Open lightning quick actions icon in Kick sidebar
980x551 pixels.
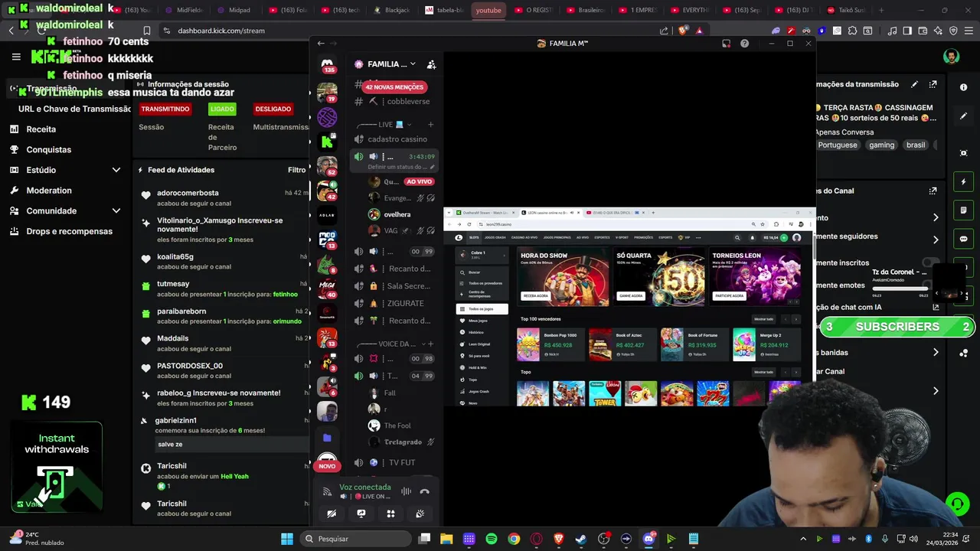964,181
